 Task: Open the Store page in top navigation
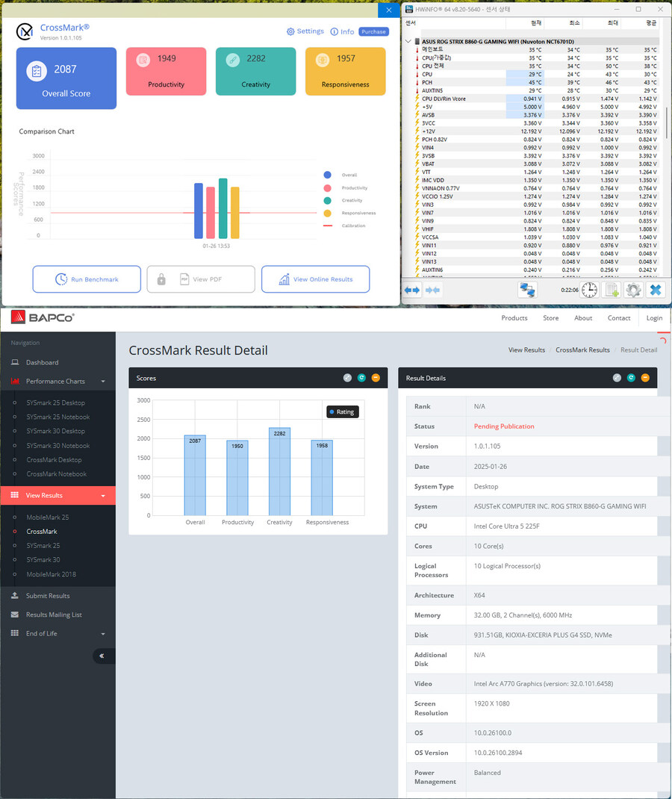pos(550,318)
